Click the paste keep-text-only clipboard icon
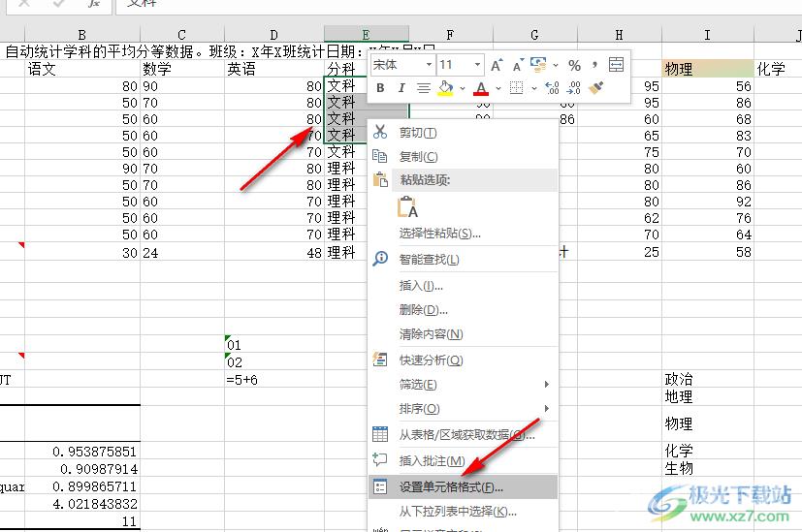 point(407,207)
